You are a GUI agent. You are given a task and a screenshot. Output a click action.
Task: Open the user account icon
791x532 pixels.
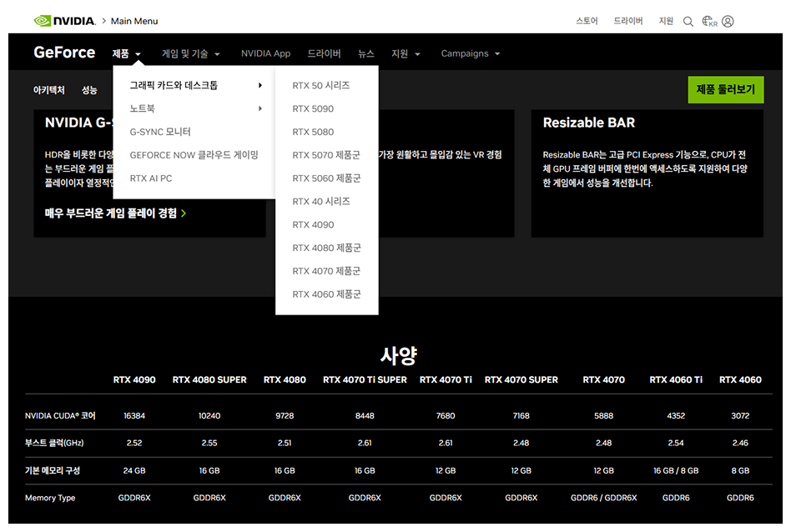tap(728, 21)
